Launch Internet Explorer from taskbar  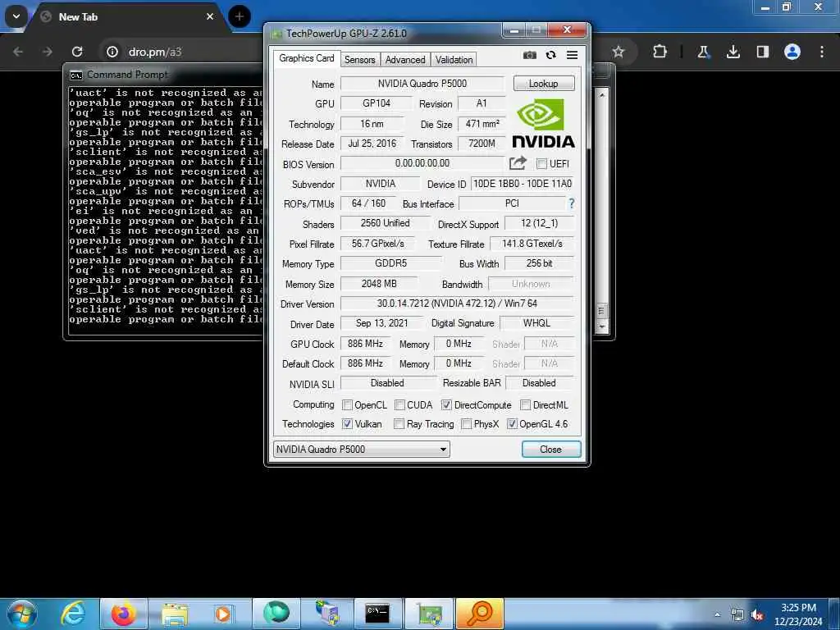coord(72,614)
